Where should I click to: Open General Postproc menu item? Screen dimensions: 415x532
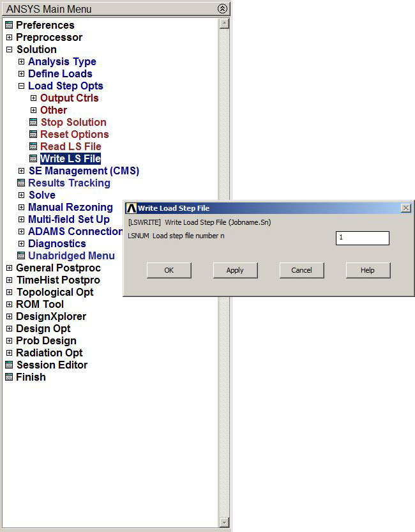tap(57, 268)
